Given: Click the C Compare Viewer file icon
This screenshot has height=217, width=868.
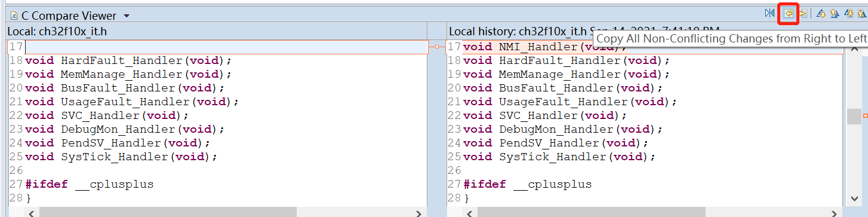Looking at the screenshot, I should [x=13, y=15].
